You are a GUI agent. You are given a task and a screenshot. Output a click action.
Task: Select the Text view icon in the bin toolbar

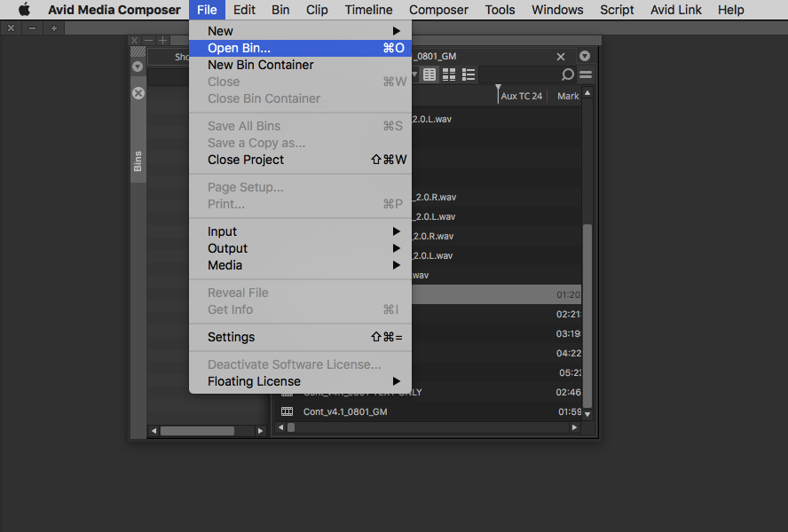(x=429, y=74)
